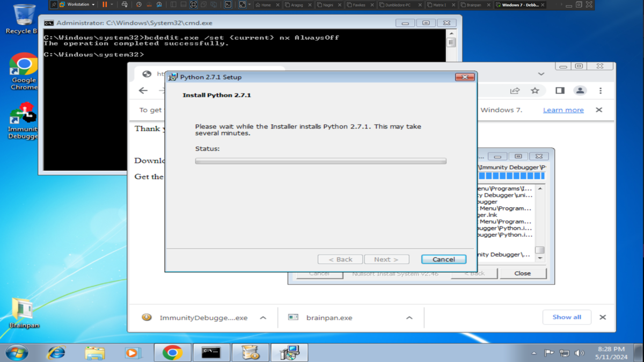
Task: Open the VMware console view icon
Action: click(228, 4)
